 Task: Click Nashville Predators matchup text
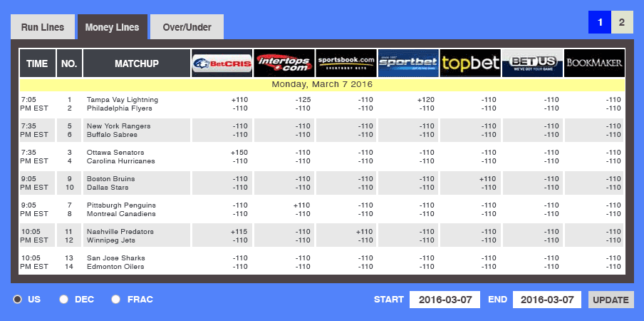tap(120, 231)
